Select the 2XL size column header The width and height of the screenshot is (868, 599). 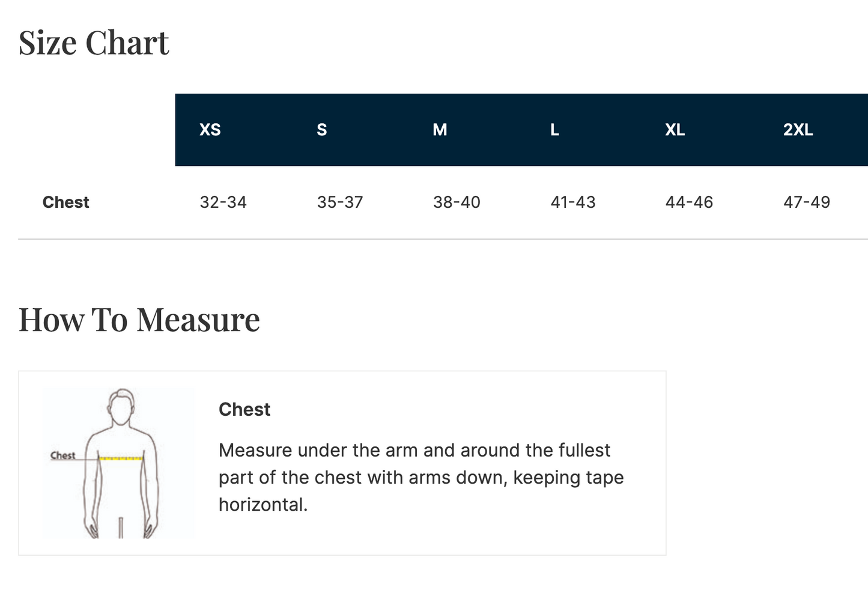(798, 130)
